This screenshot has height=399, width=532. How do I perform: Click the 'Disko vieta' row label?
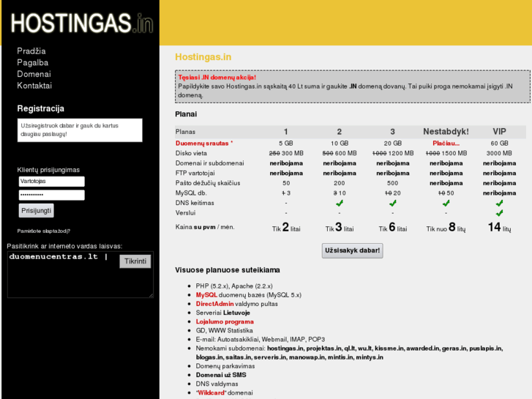(x=191, y=153)
